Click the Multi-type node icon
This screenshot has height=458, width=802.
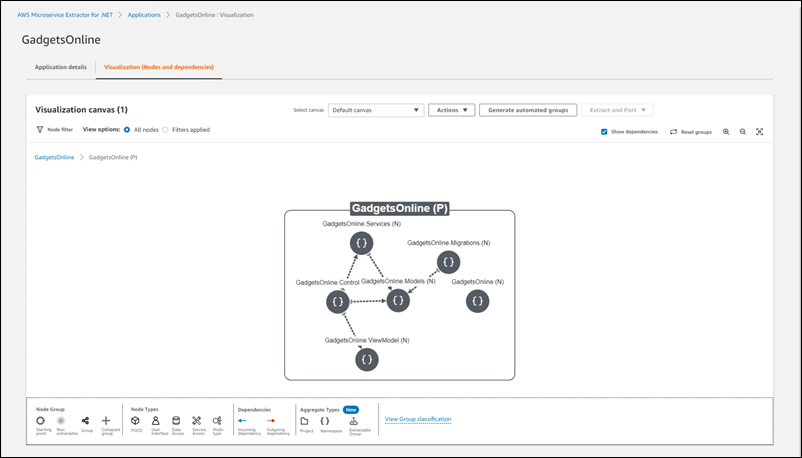tap(217, 421)
